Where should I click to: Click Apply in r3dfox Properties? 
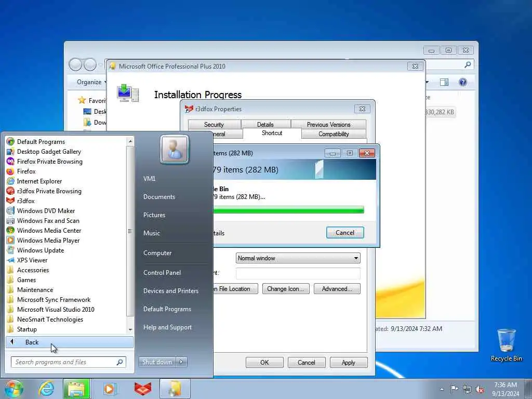349,362
